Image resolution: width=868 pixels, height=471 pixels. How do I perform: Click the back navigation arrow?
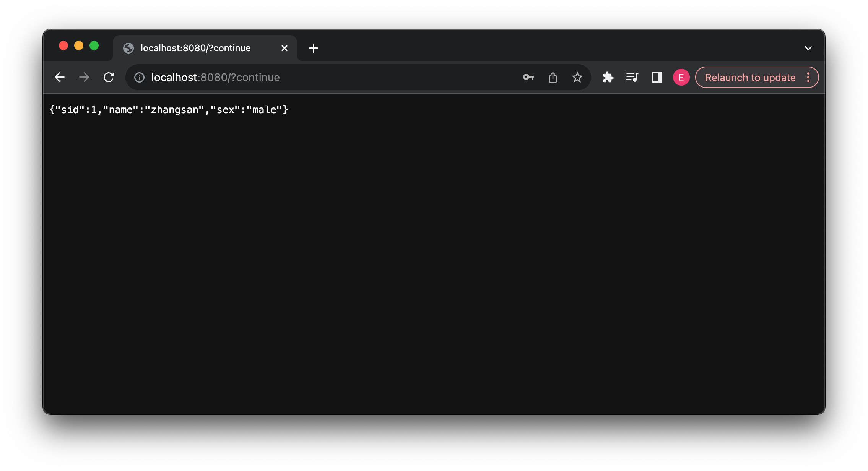click(x=60, y=77)
